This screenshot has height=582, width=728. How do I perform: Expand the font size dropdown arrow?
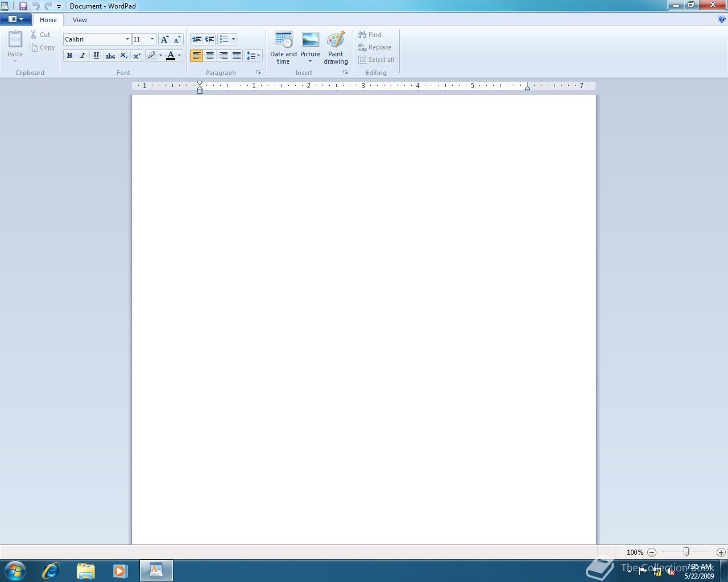152,39
